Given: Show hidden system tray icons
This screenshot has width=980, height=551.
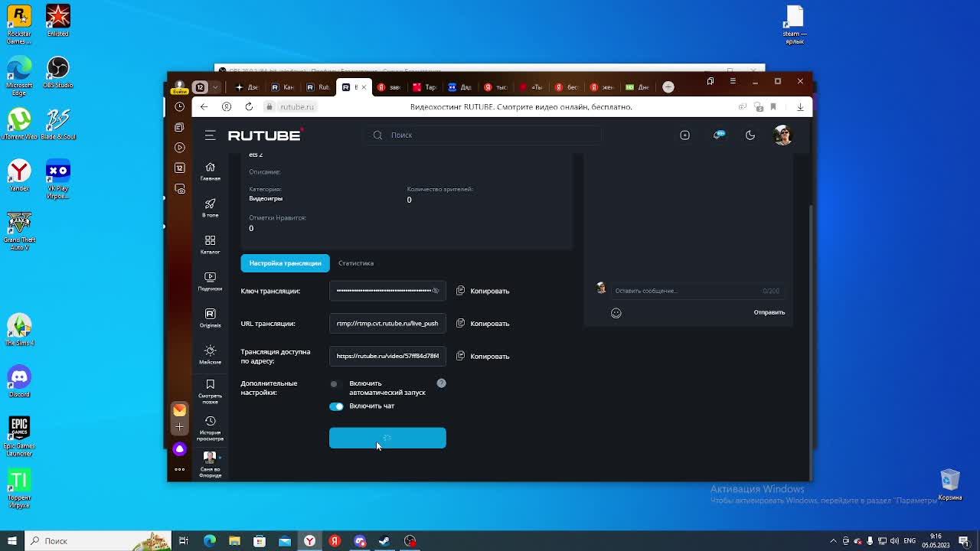Looking at the screenshot, I should 834,541.
